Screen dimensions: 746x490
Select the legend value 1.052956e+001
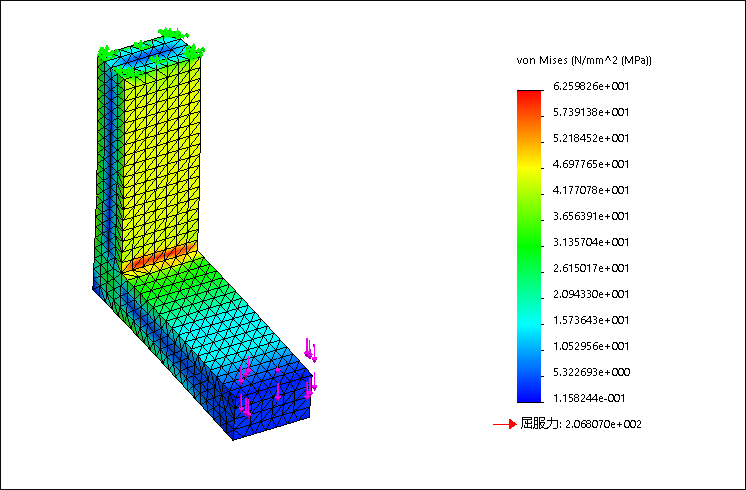pos(591,346)
